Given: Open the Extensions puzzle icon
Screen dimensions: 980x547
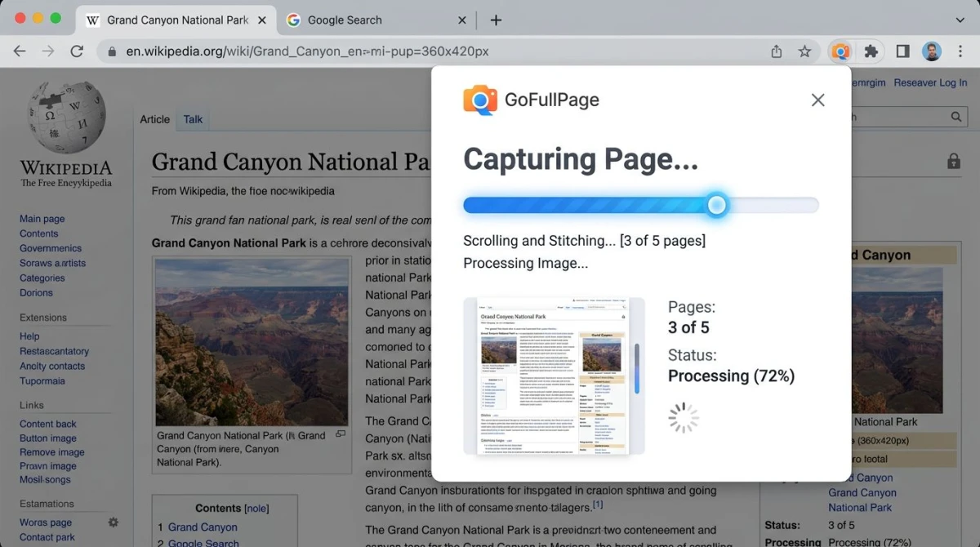Looking at the screenshot, I should 871,51.
